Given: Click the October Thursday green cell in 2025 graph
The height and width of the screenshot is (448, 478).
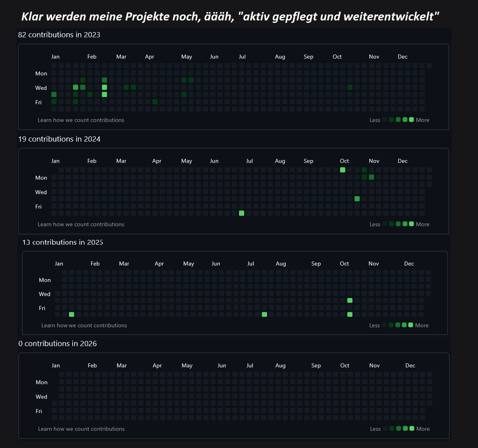Looking at the screenshot, I should tap(350, 300).
